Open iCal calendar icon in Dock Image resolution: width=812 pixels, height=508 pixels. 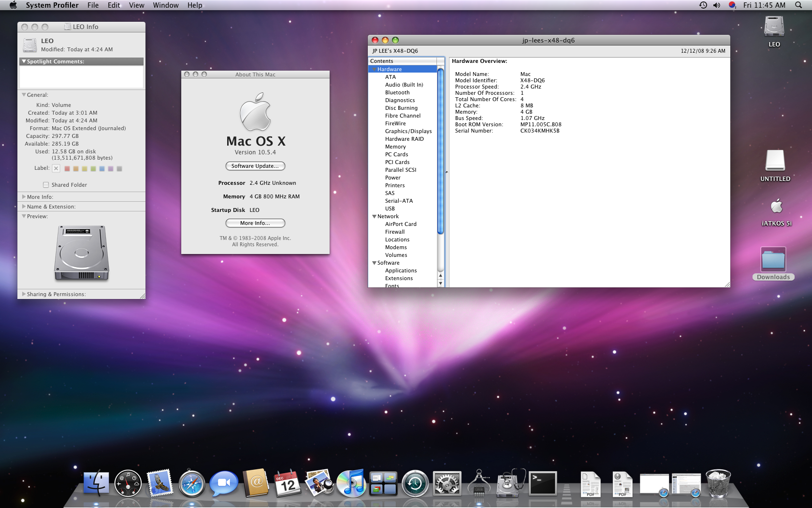click(288, 483)
